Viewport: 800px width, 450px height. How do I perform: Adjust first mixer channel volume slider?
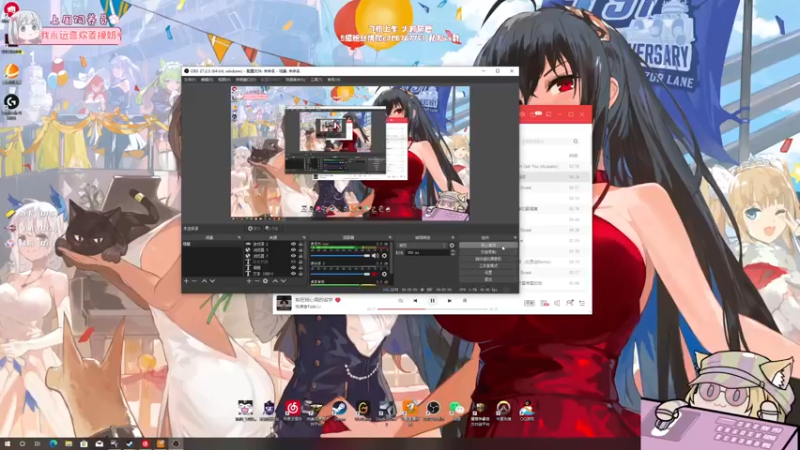[340, 256]
